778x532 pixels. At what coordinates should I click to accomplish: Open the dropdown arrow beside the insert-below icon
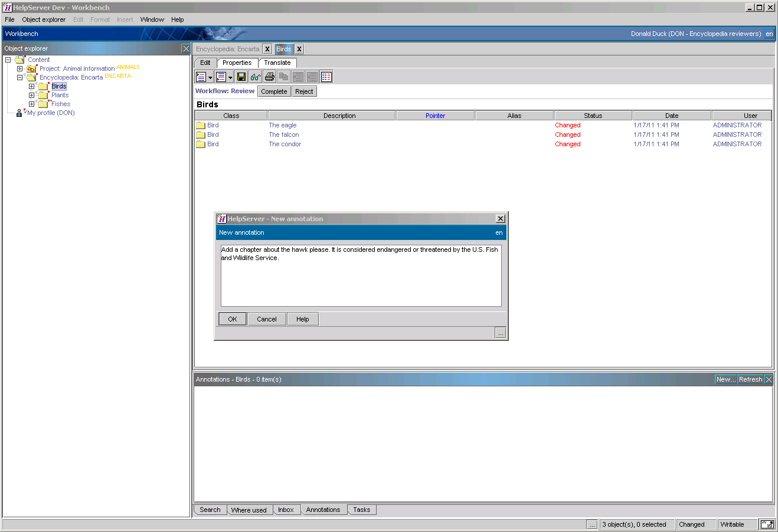point(230,77)
